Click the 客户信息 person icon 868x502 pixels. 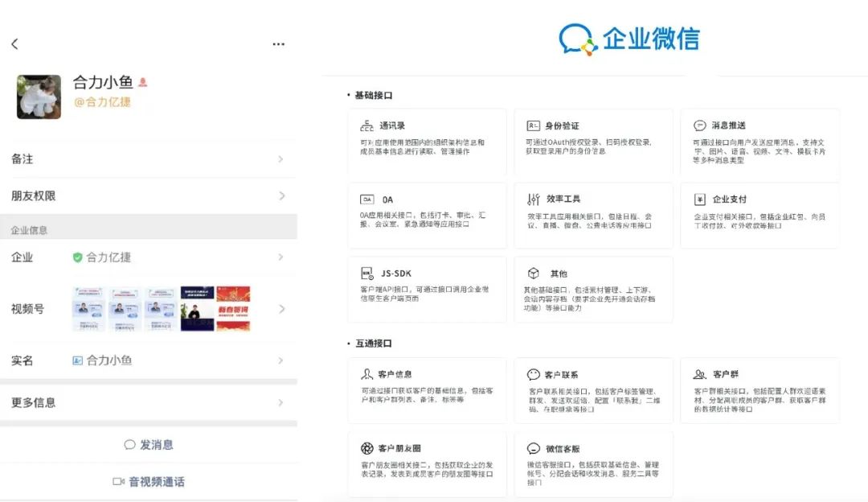(367, 374)
